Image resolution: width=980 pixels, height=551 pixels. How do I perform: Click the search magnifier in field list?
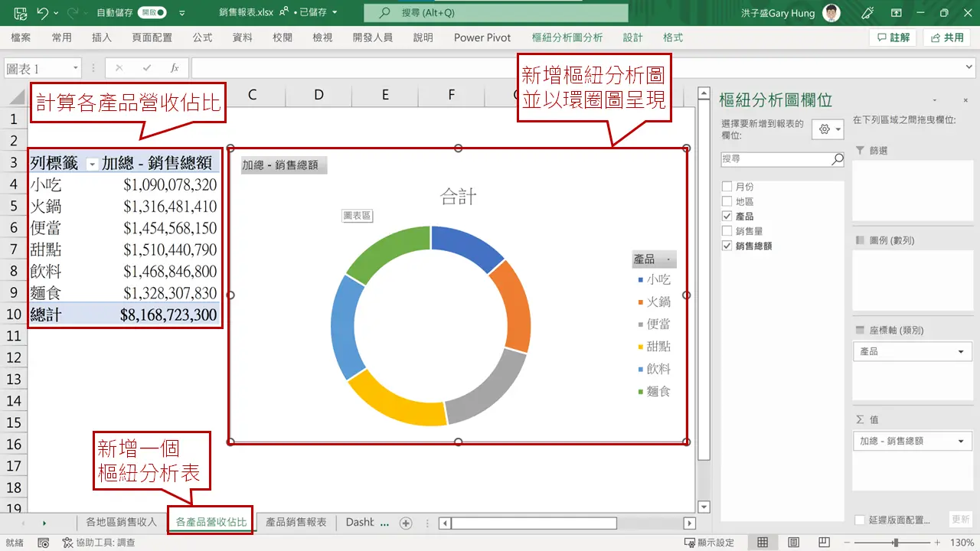tap(838, 159)
